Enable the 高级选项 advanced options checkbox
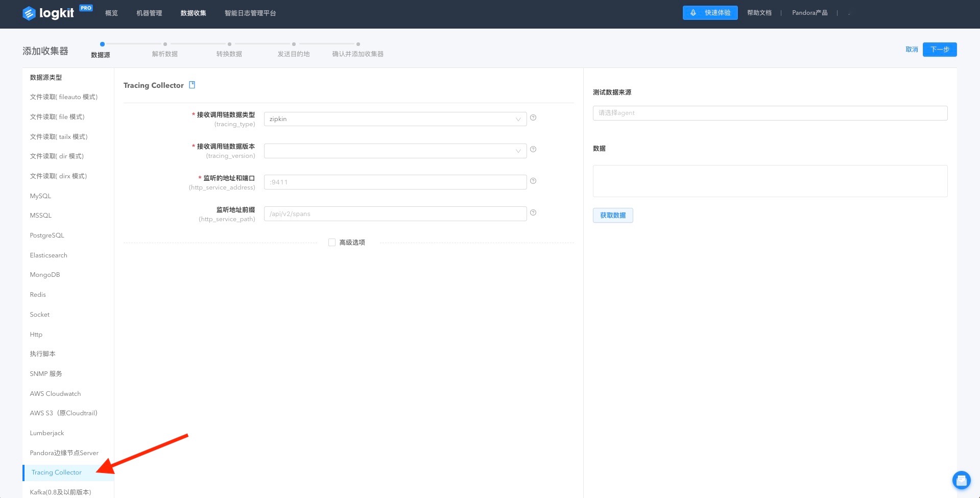This screenshot has height=498, width=980. [332, 243]
